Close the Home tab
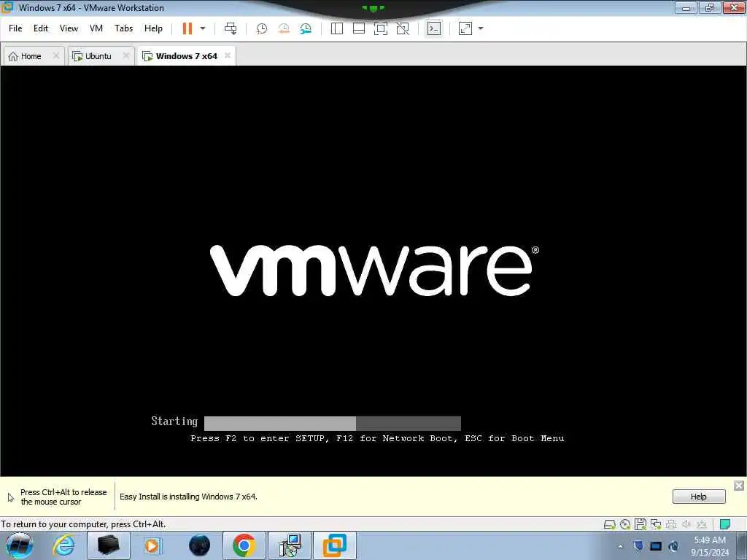The width and height of the screenshot is (747, 560). point(56,55)
